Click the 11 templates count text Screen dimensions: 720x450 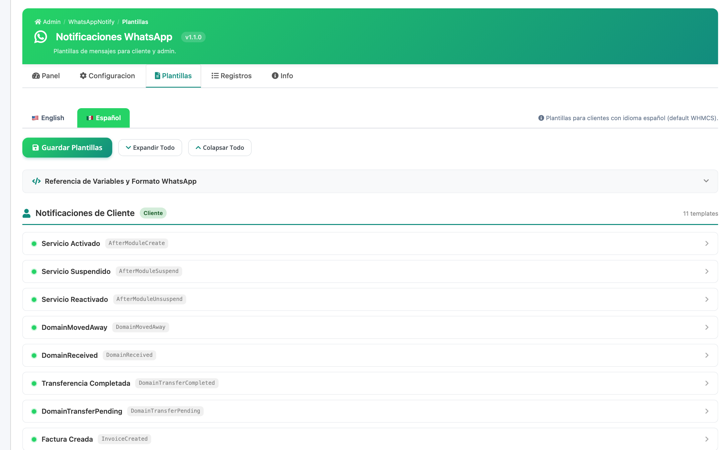tap(700, 214)
